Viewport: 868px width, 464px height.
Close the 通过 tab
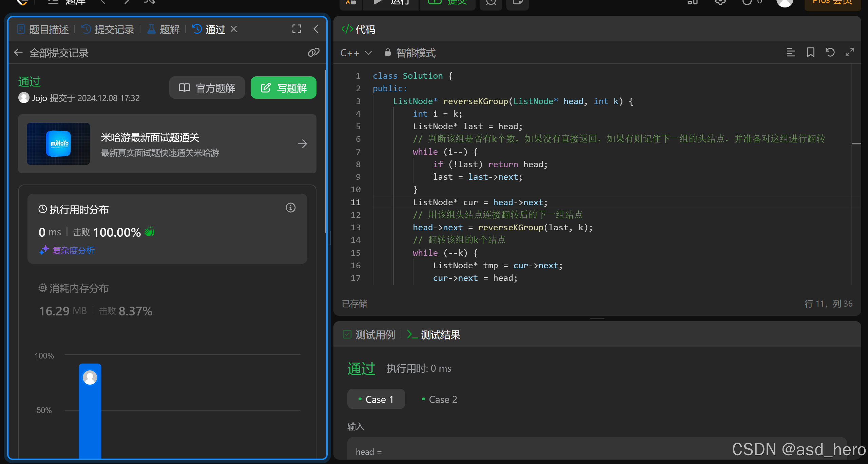pyautogui.click(x=234, y=29)
